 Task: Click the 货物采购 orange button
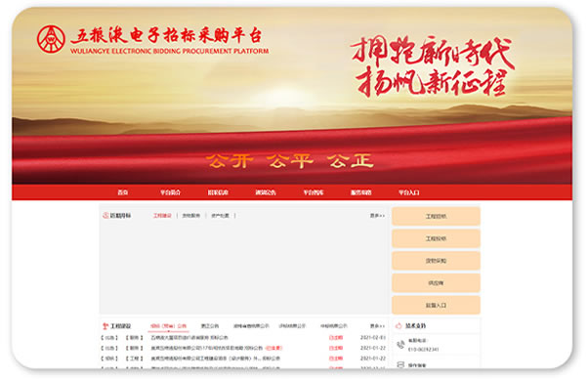coord(436,261)
